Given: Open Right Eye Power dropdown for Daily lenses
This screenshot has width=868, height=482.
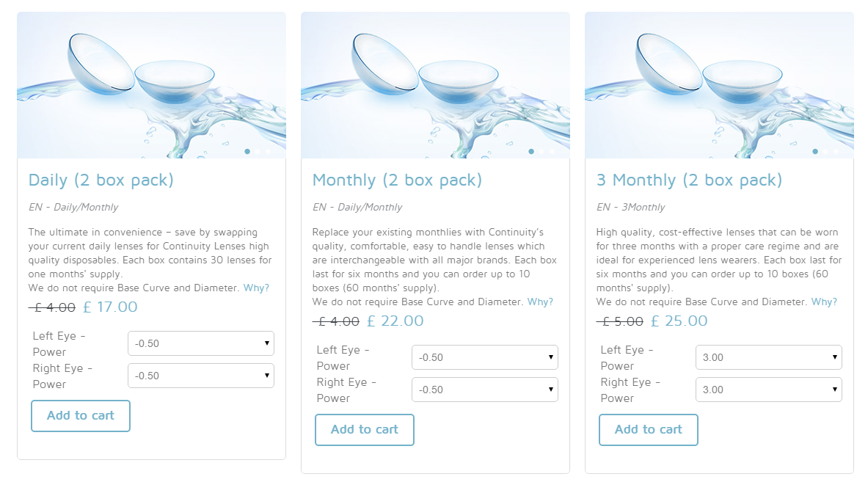Looking at the screenshot, I should click(x=201, y=376).
